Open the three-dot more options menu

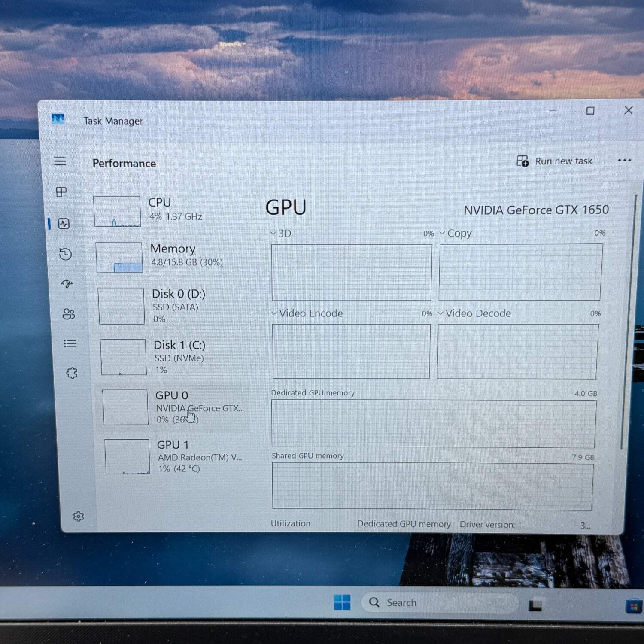[x=624, y=161]
